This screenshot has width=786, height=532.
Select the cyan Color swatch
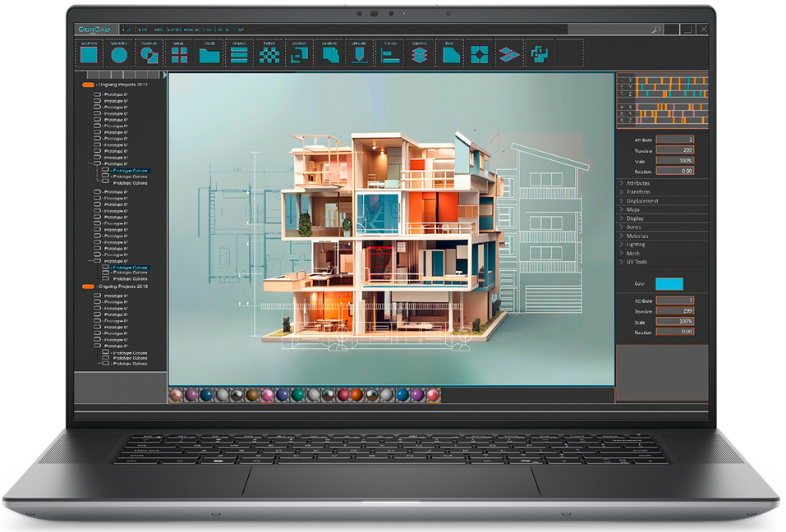(x=669, y=282)
